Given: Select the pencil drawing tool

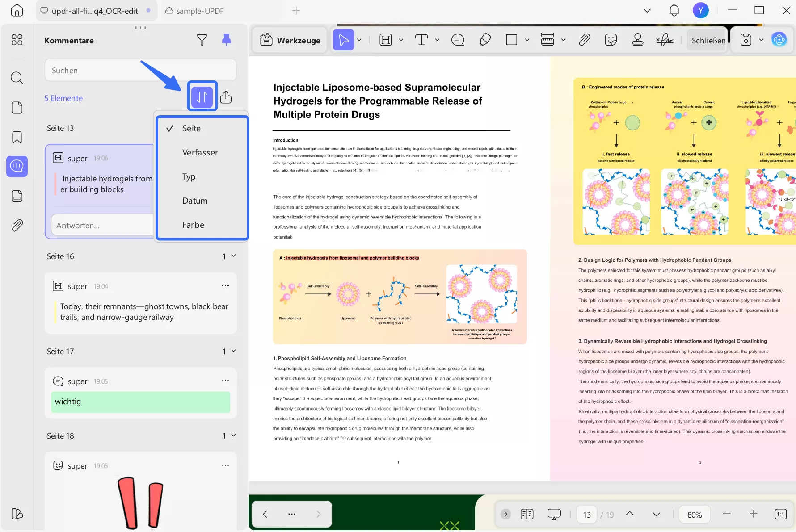Looking at the screenshot, I should click(x=485, y=40).
